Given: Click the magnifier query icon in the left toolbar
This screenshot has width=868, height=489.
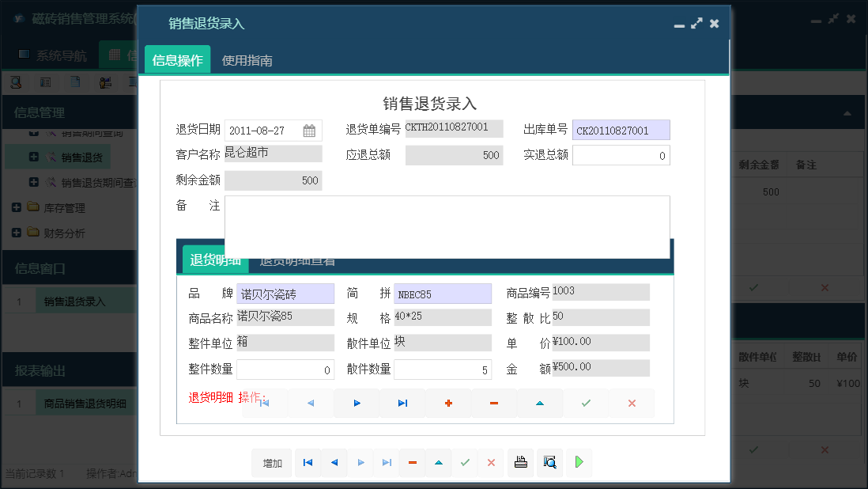Looking at the screenshot, I should (16, 81).
